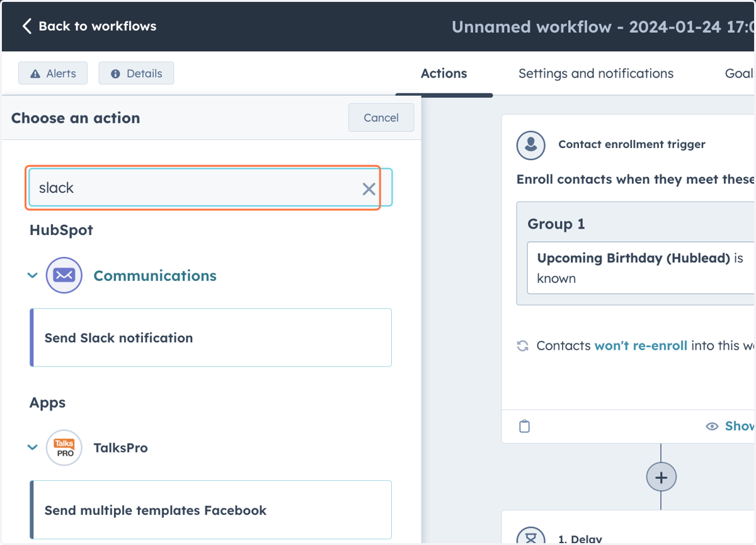Image resolution: width=756 pixels, height=545 pixels.
Task: Add an action with the plus circle
Action: click(661, 478)
